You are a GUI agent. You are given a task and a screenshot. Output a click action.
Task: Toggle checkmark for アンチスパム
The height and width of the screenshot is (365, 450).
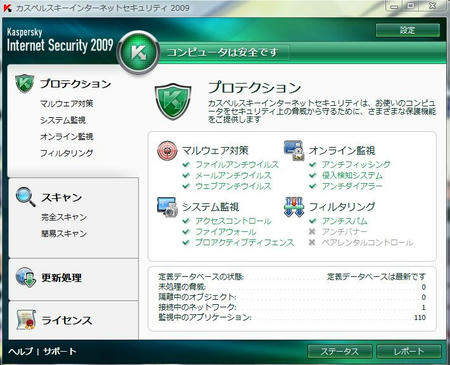(x=312, y=221)
